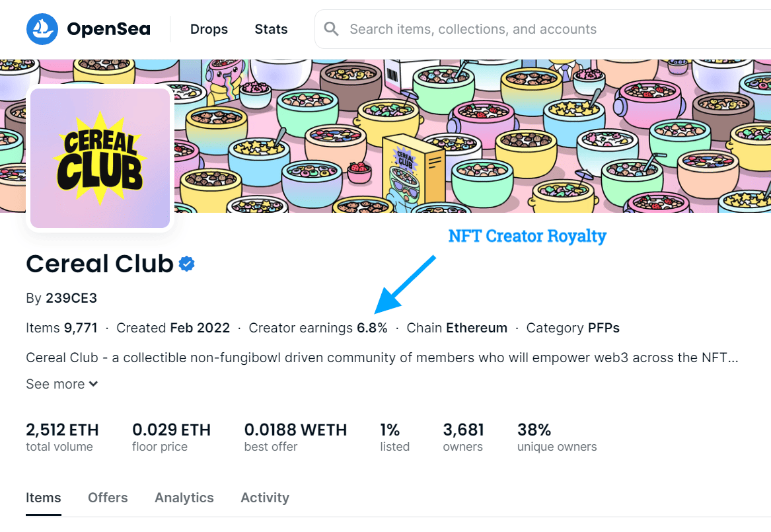Click the OpenSea sailboat logo icon
The image size is (771, 532).
[x=42, y=29]
